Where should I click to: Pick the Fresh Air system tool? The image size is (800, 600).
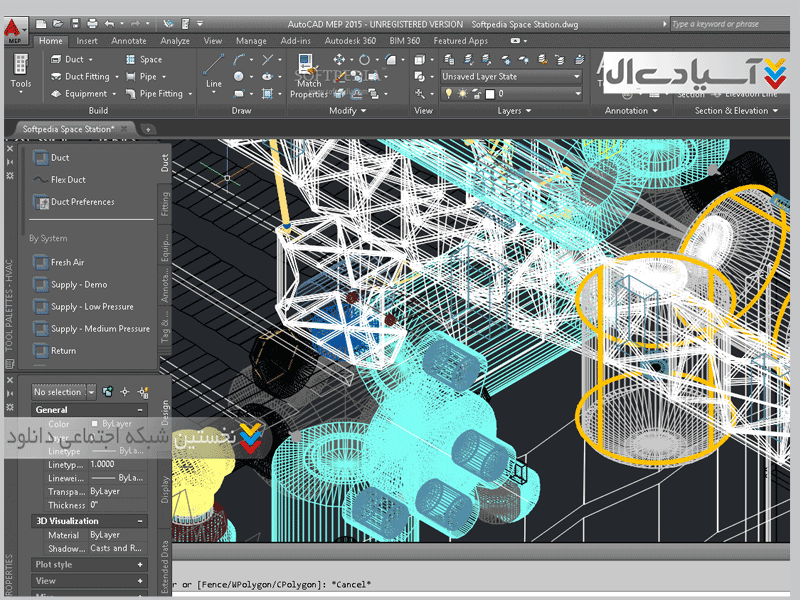67,263
